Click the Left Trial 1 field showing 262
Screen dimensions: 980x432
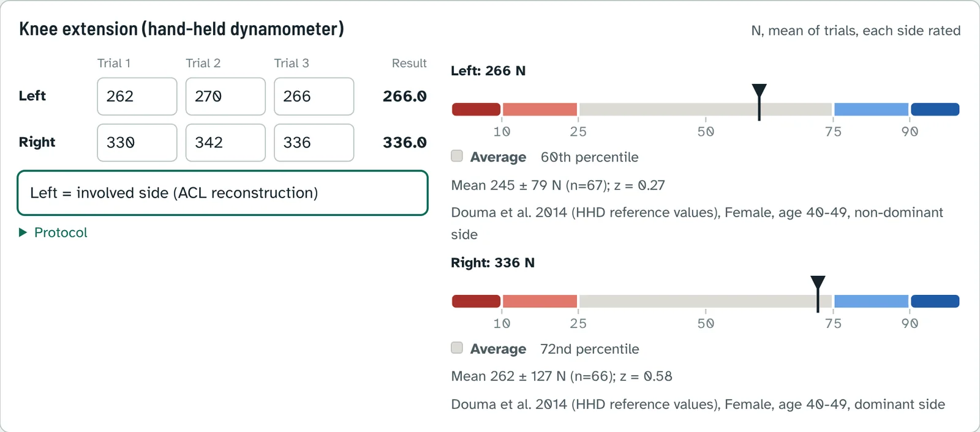tap(137, 96)
